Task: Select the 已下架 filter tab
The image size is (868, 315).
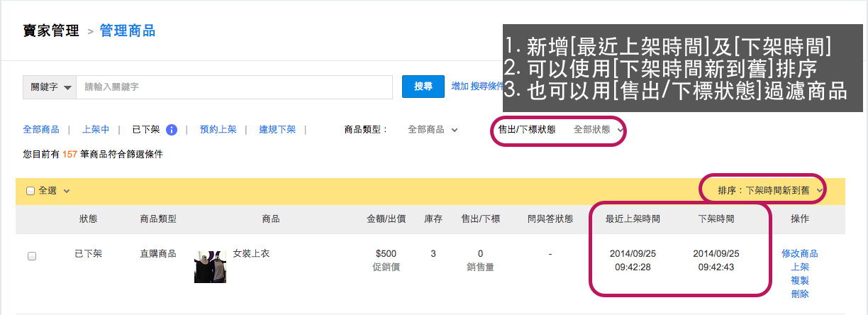Action: (x=145, y=130)
